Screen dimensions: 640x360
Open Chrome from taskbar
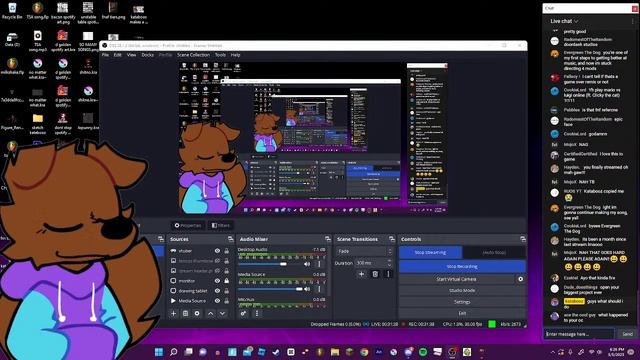(x=364, y=352)
